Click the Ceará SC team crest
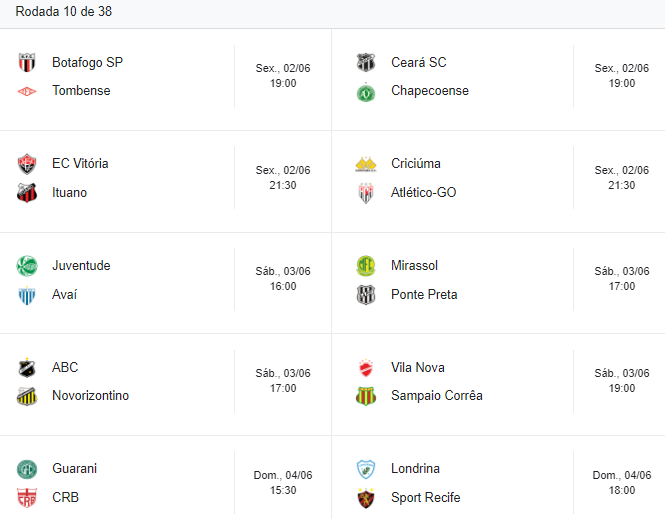The height and width of the screenshot is (519, 665). pyautogui.click(x=366, y=63)
